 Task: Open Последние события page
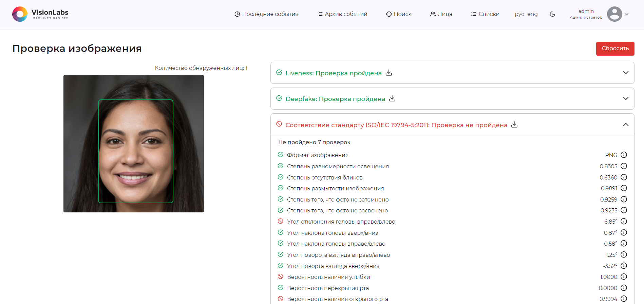click(266, 14)
